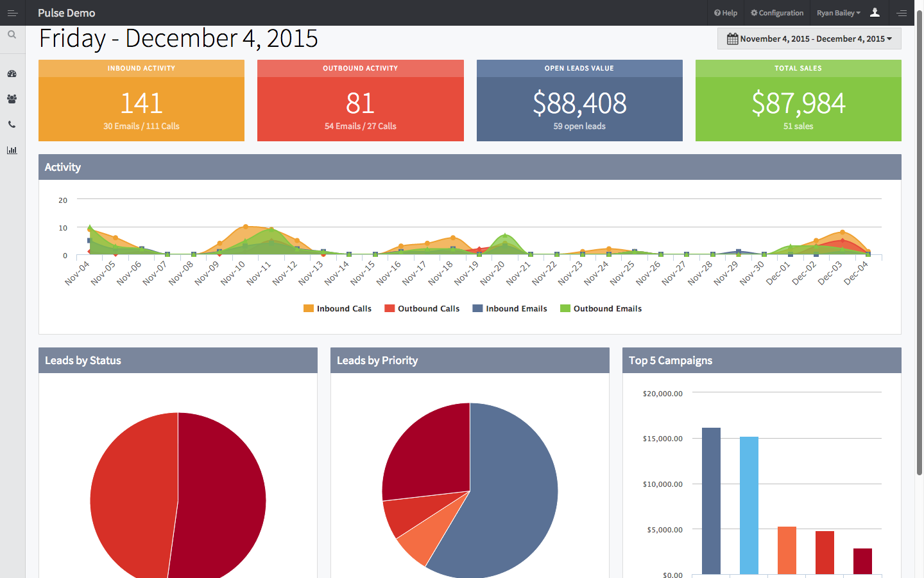Open the Help menu
Viewport: 924px width, 578px height.
[x=725, y=13]
